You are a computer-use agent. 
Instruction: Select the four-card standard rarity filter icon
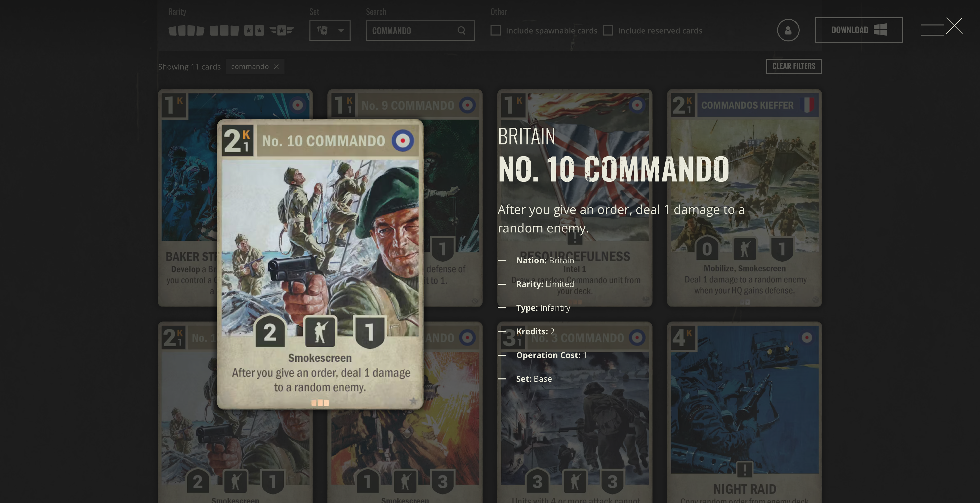click(x=186, y=30)
